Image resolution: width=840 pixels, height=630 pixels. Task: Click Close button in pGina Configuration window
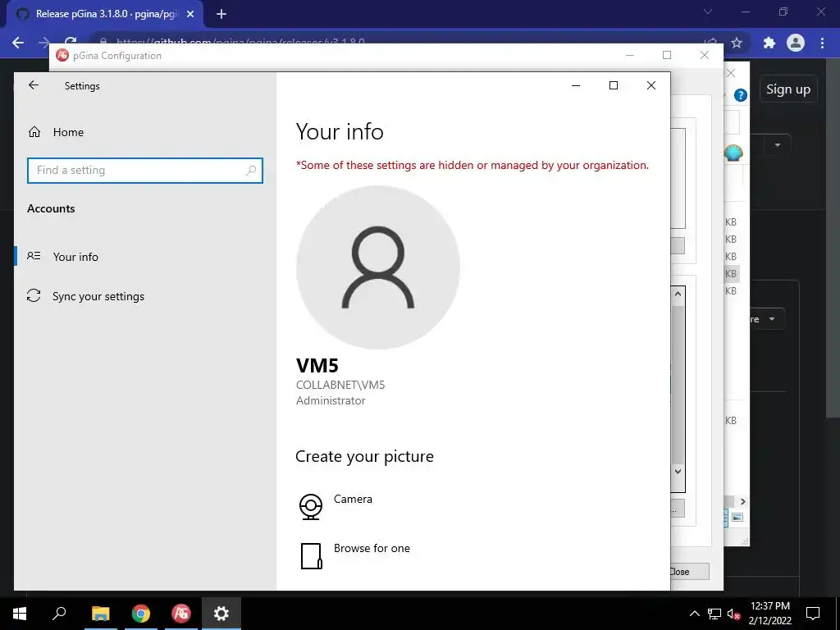coord(689,572)
